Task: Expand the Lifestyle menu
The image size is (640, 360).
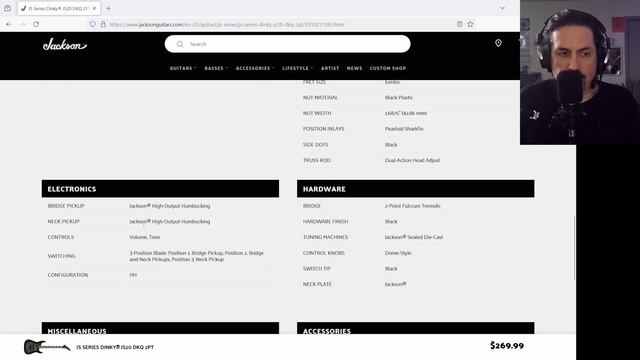Action: click(297, 68)
